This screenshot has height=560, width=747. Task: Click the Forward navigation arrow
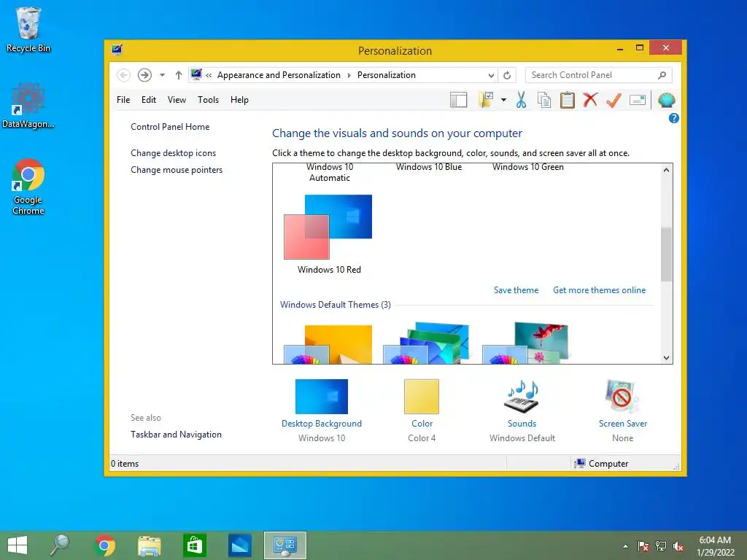click(x=145, y=75)
